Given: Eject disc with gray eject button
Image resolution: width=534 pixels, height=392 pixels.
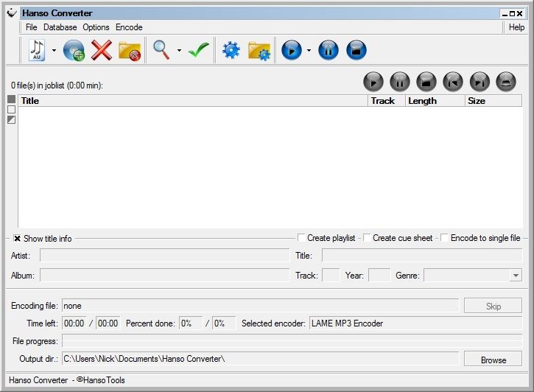Looking at the screenshot, I should click(x=506, y=82).
